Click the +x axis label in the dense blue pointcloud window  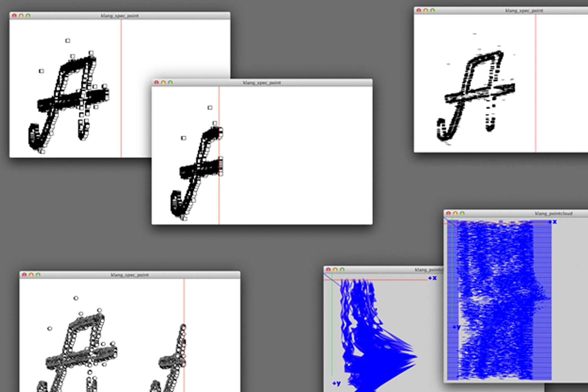(x=552, y=222)
